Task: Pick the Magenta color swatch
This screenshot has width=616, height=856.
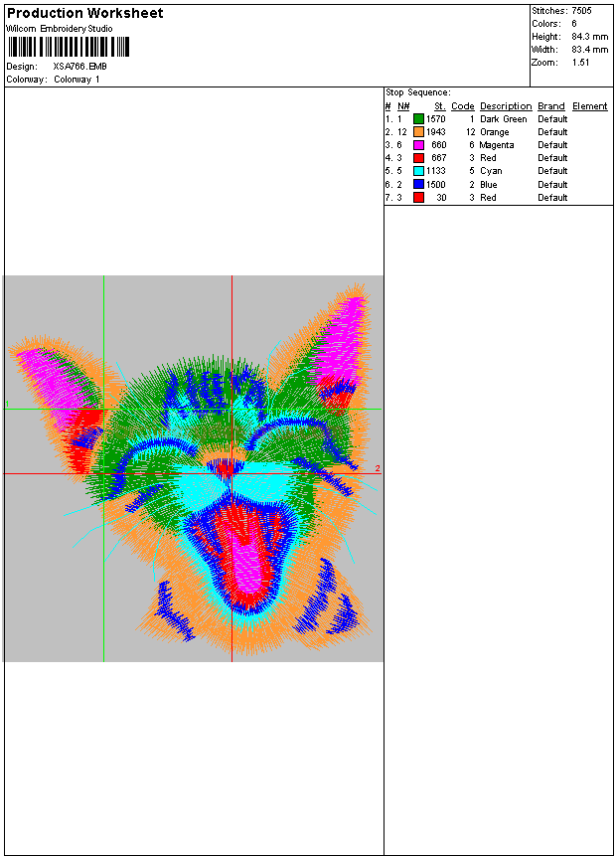Action: pos(418,145)
